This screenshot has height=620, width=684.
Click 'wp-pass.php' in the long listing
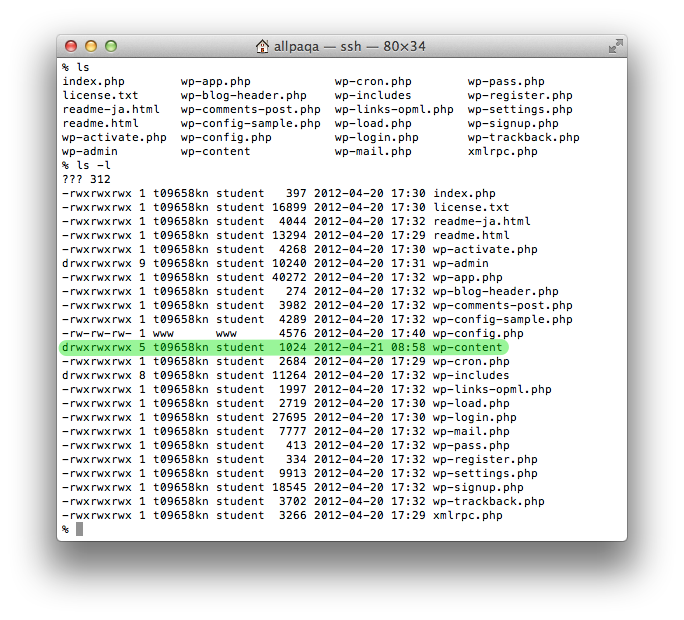tap(471, 445)
